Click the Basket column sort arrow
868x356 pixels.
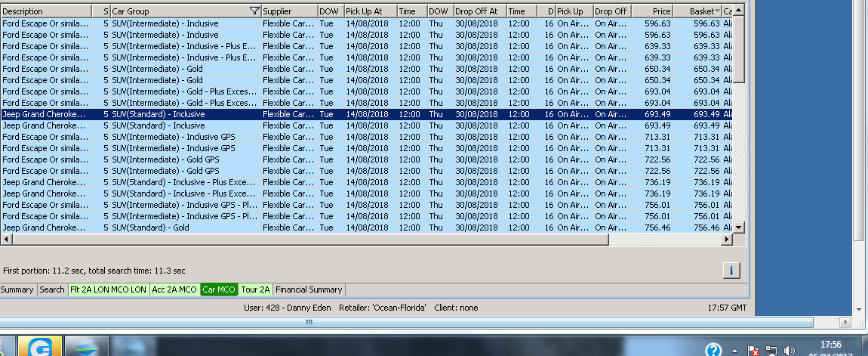[718, 11]
